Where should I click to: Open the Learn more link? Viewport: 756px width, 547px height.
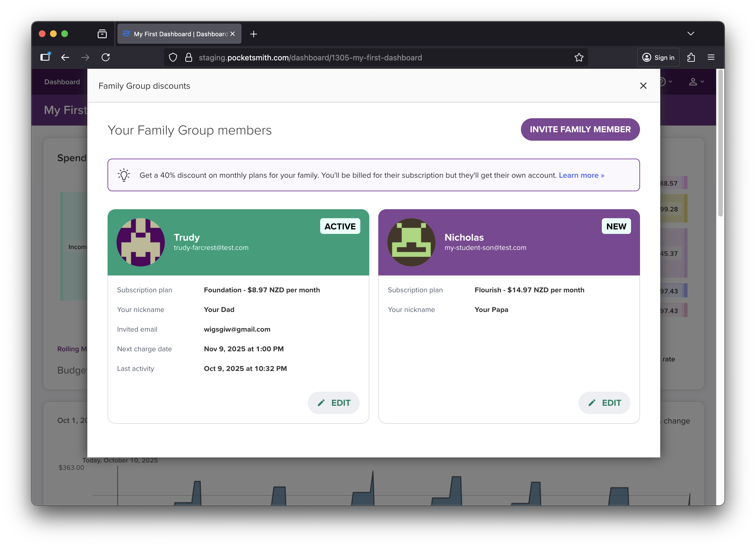(x=581, y=175)
